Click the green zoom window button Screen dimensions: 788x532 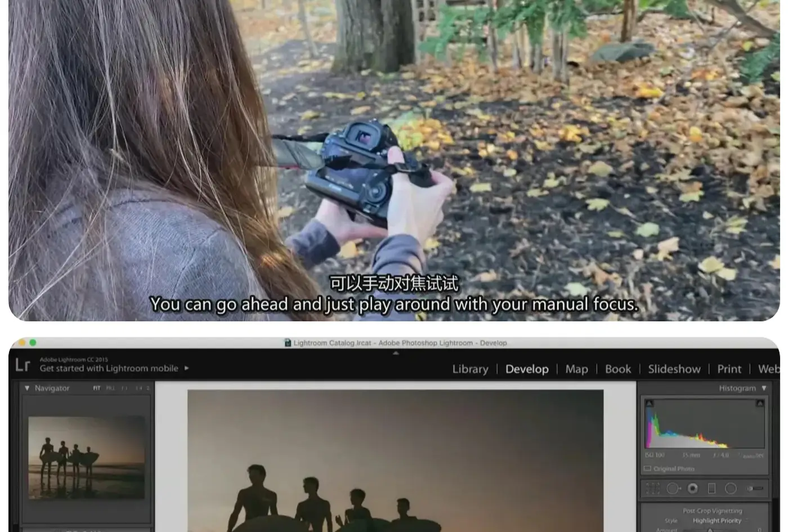point(33,342)
